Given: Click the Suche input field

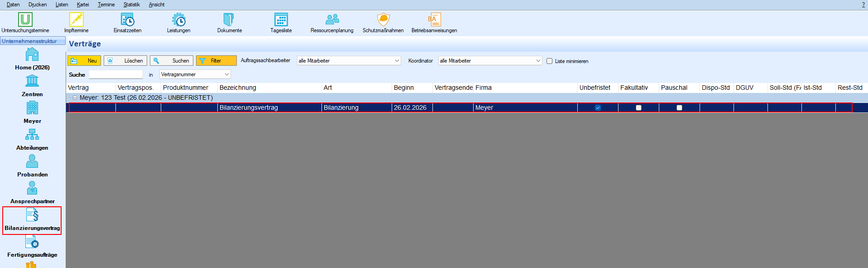Looking at the screenshot, I should [x=115, y=74].
